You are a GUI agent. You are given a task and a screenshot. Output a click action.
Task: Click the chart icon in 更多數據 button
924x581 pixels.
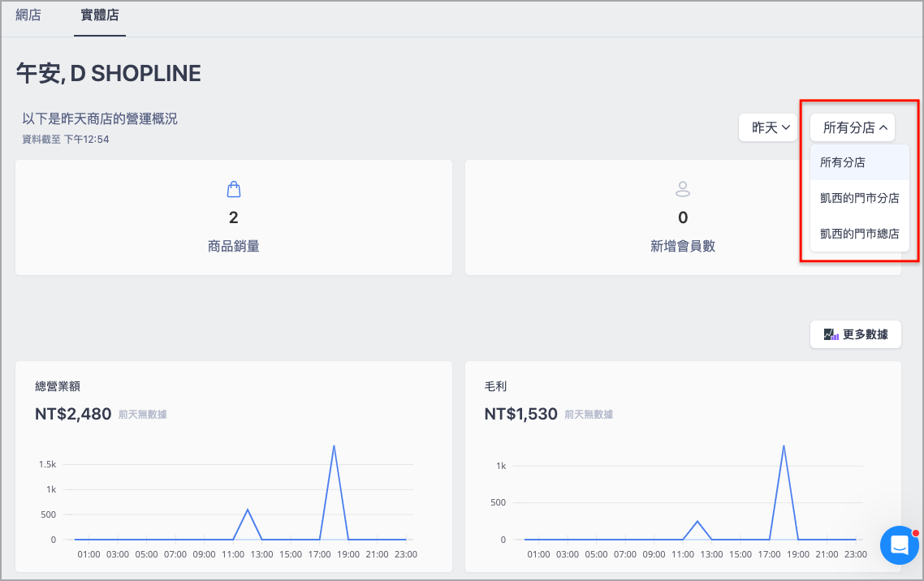[831, 334]
